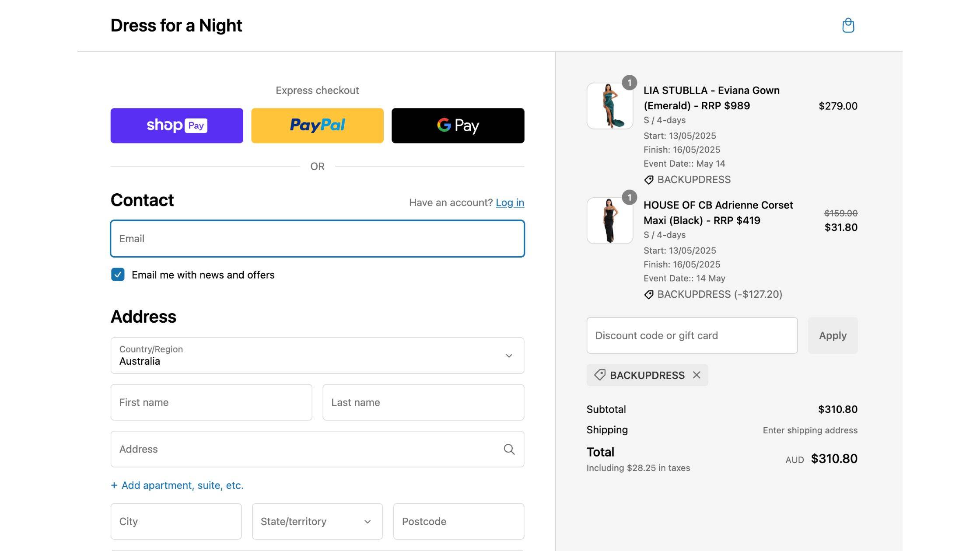The width and height of the screenshot is (980, 551).
Task: Uncheck Email me with news and offers
Action: [118, 275]
